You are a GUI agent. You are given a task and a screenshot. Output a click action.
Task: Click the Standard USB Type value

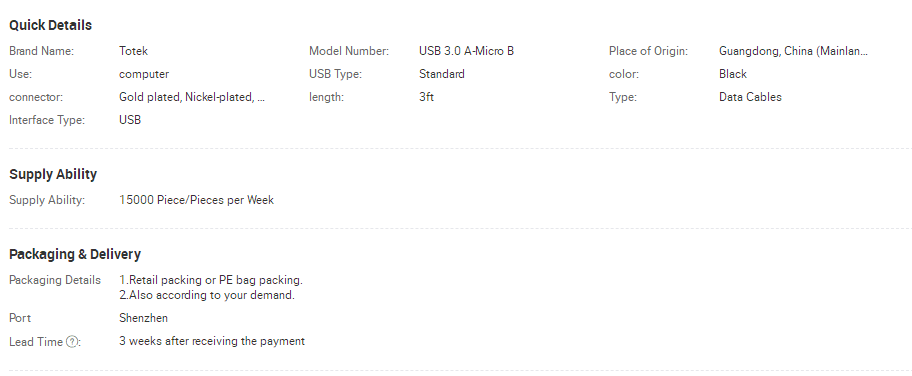tap(441, 75)
